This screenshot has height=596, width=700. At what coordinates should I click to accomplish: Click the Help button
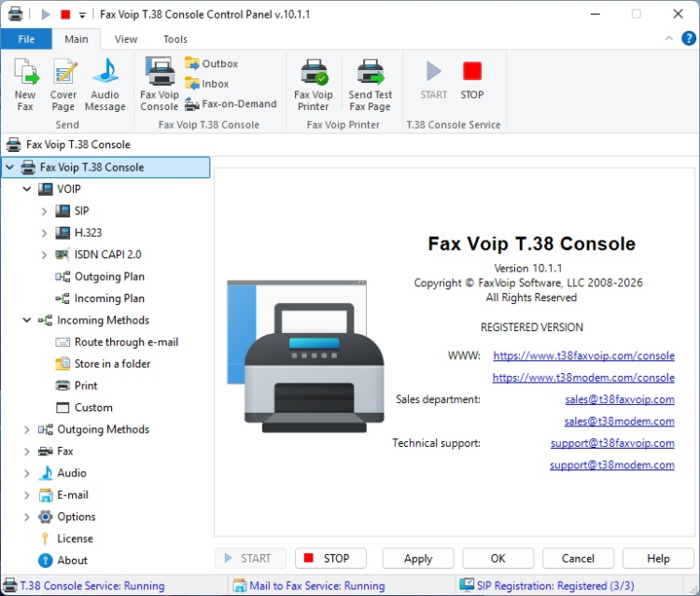coord(659,559)
